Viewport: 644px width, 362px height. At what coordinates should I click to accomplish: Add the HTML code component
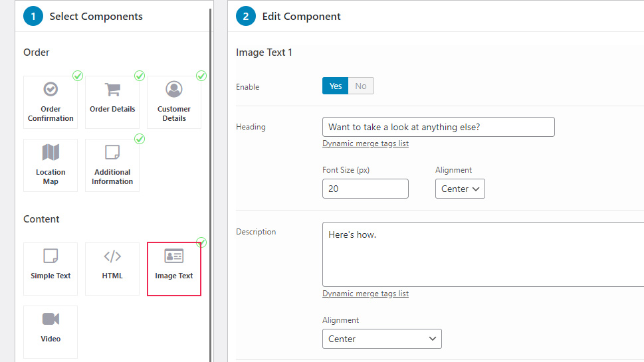coord(112,269)
